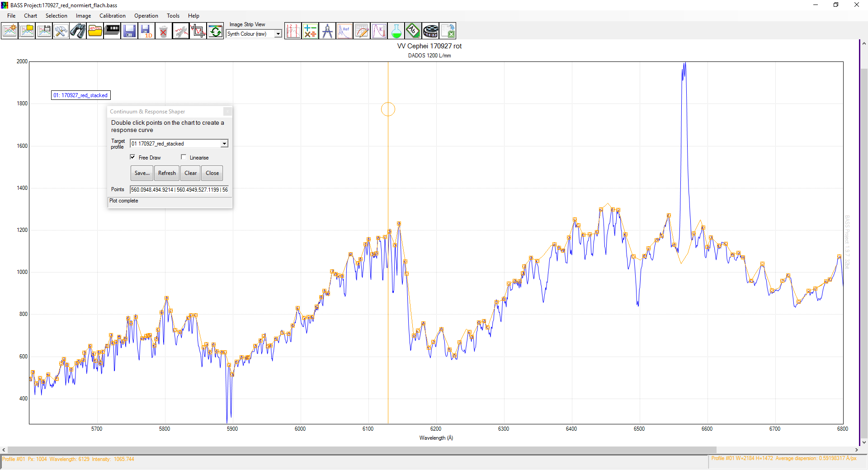Click the save 1D profile icon
The width and height of the screenshot is (868, 470).
146,31
